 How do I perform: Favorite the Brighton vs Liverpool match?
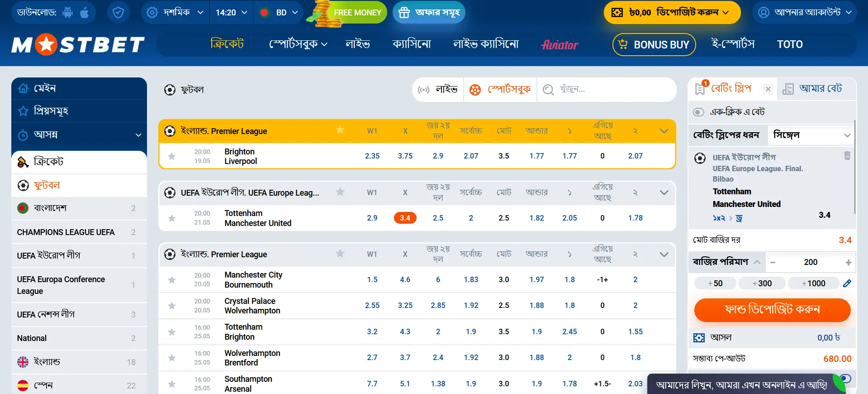pos(172,156)
